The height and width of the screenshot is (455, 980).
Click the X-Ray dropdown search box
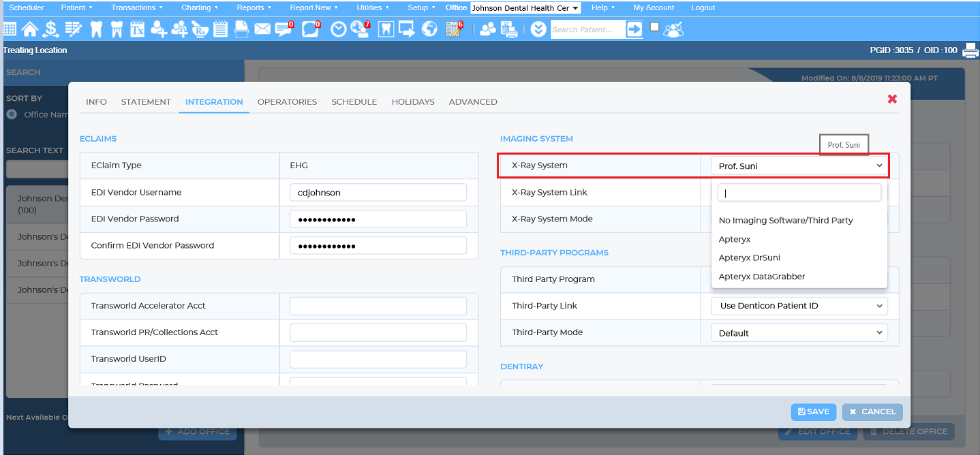[x=799, y=193]
